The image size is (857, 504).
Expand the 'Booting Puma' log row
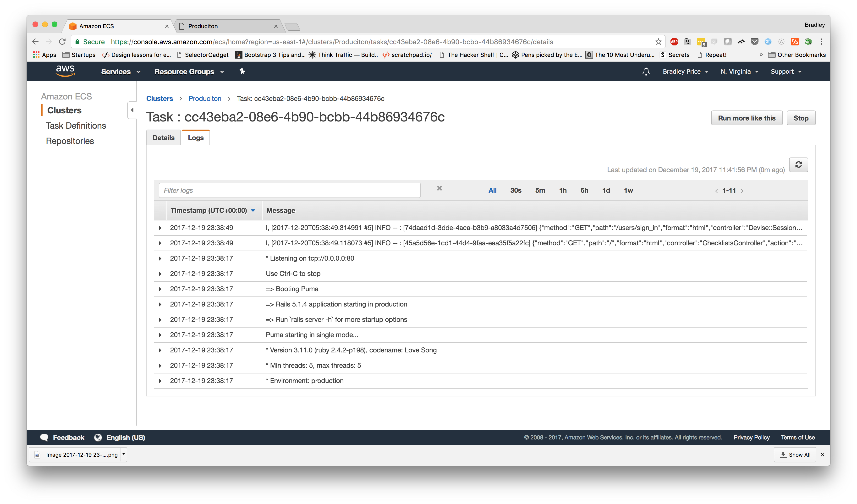tap(160, 289)
